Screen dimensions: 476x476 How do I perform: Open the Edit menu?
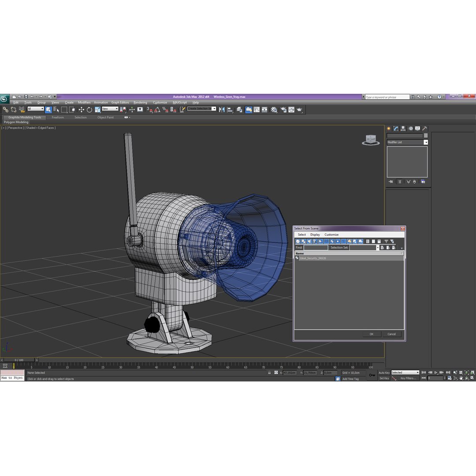coord(16,103)
